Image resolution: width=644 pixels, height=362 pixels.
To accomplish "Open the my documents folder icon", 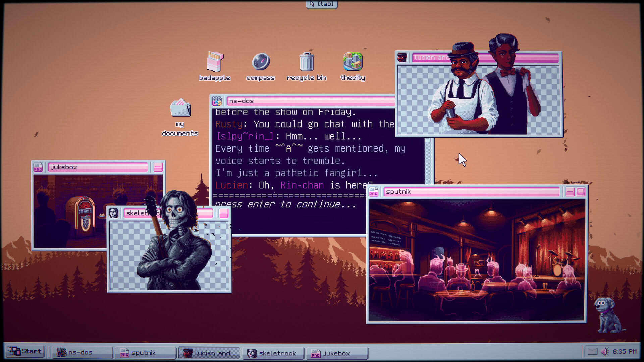I will [180, 117].
